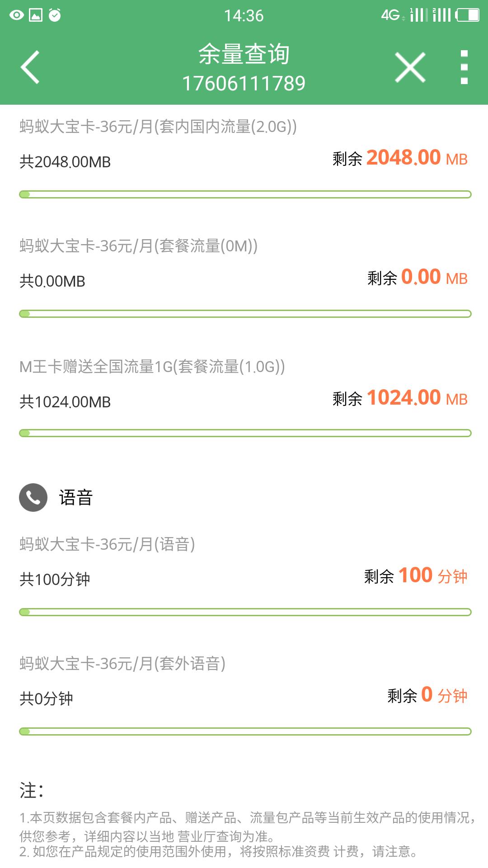488x868 pixels.
Task: Tap the 4G signal indicator
Action: [x=391, y=15]
